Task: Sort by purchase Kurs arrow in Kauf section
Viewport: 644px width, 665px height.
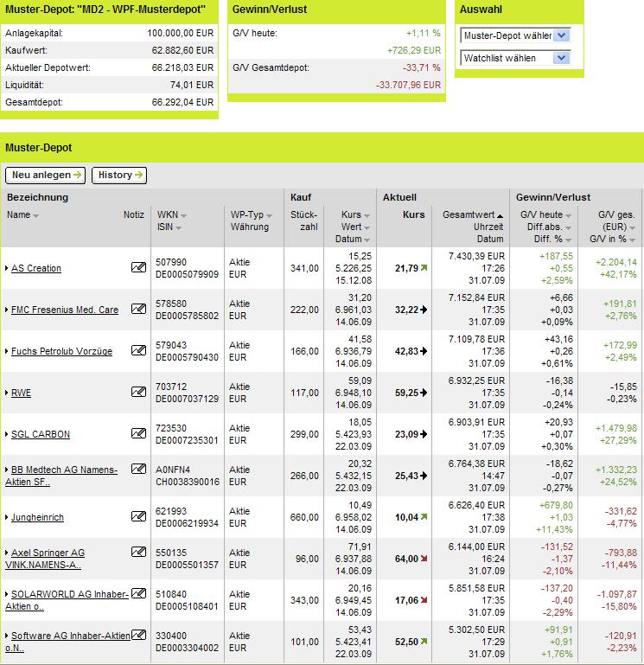Action: 367,216
